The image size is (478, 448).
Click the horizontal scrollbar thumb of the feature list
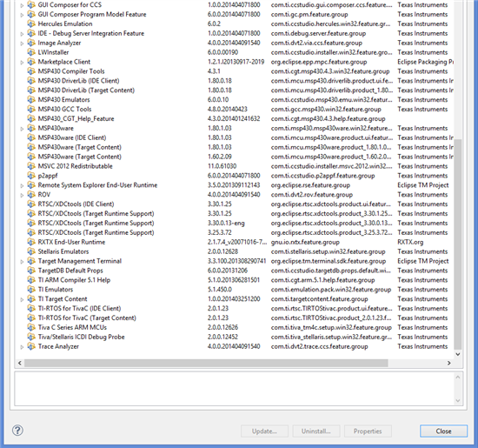click(206, 363)
